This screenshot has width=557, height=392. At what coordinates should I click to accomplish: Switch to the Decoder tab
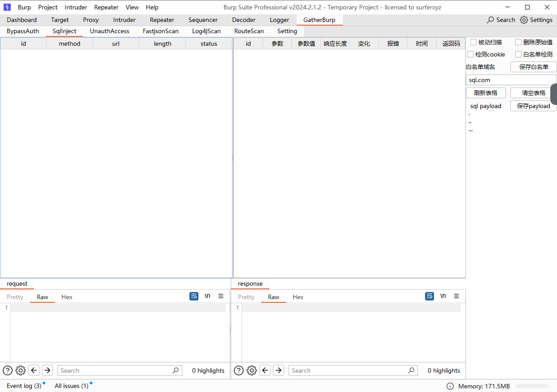click(x=244, y=20)
